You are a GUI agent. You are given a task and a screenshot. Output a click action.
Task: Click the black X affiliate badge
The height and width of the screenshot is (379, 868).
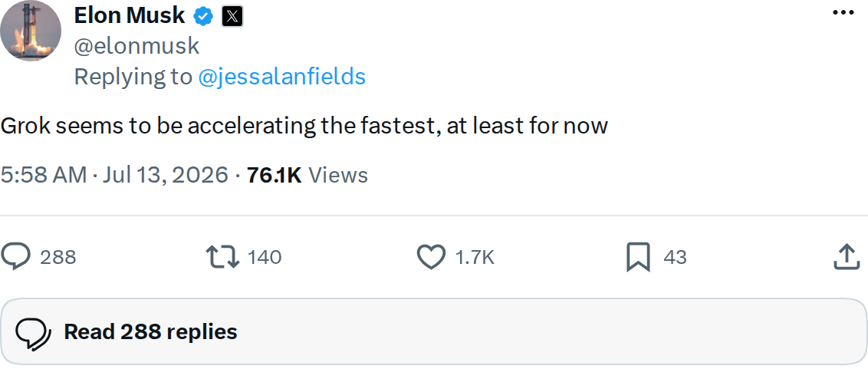coord(232,17)
